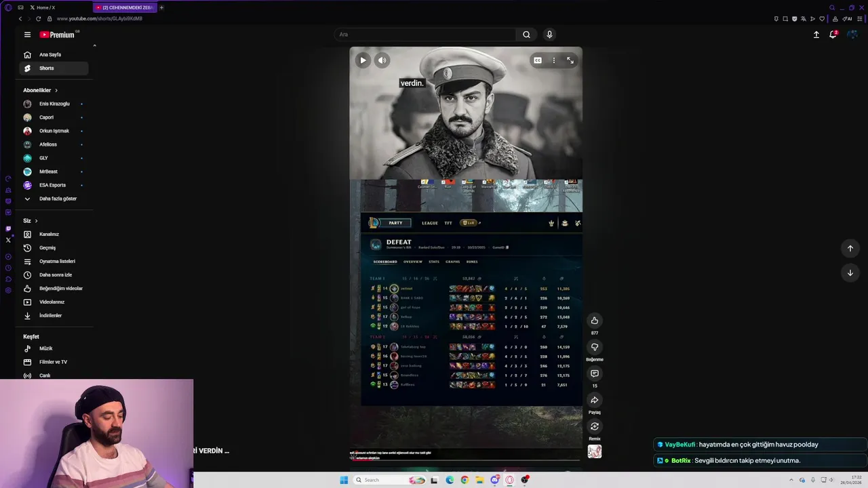The width and height of the screenshot is (868, 488).
Task: Open the snapshot capture icon in address bar
Action: [x=785, y=19]
